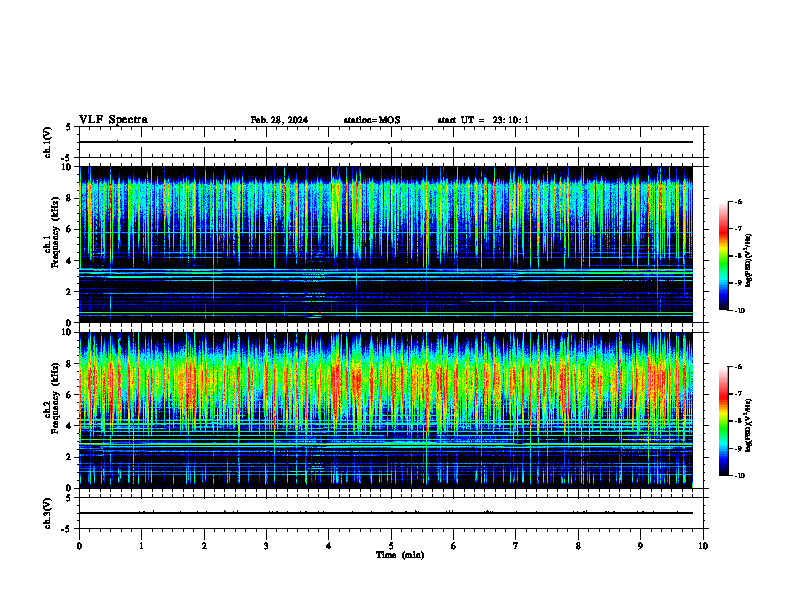
Task: Click the ch.1(V) voltage trace panel
Action: 391,142
